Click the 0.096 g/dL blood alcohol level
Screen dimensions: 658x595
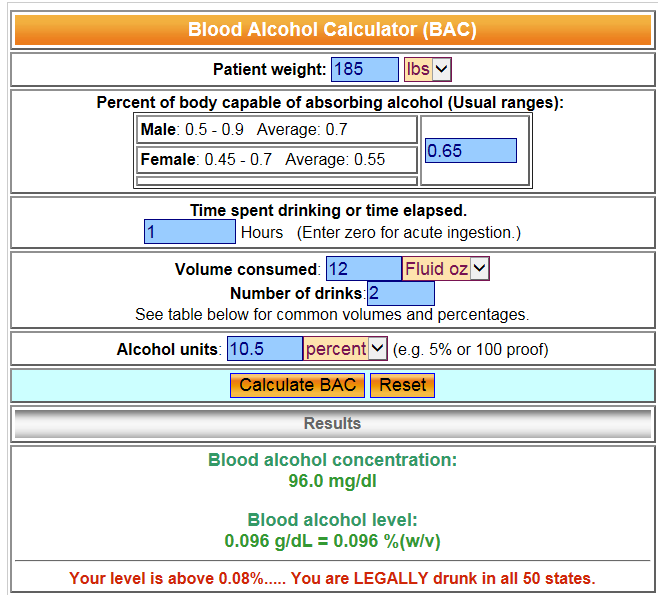coord(332,541)
